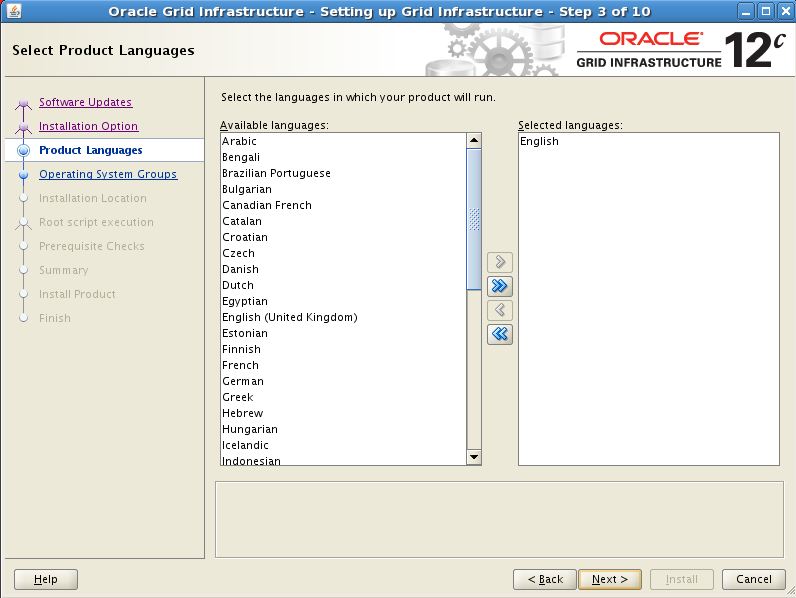
Task: Select Icelandic in Available languages
Action: coord(343,445)
